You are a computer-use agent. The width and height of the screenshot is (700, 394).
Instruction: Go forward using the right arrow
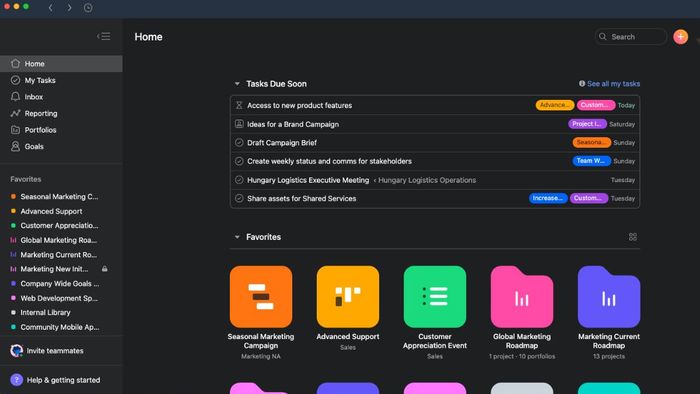pos(69,8)
